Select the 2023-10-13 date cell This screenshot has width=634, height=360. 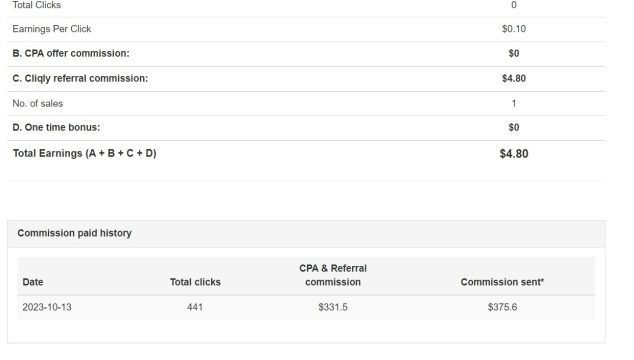point(47,307)
